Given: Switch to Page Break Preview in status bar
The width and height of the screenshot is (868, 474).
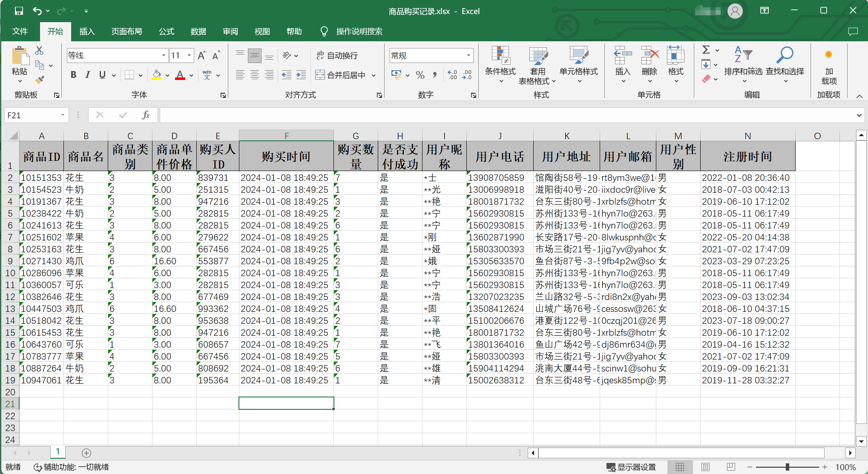Looking at the screenshot, I should pos(731,467).
